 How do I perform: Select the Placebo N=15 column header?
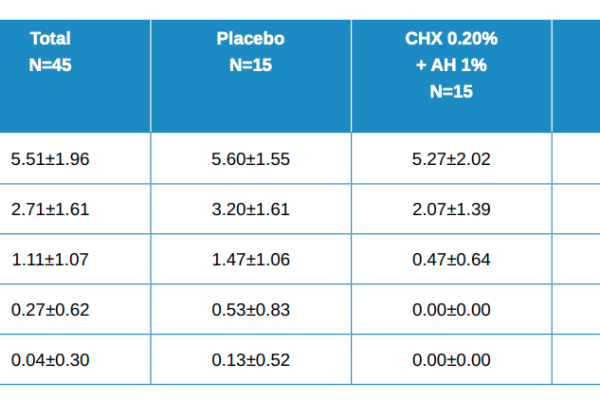tap(250, 50)
